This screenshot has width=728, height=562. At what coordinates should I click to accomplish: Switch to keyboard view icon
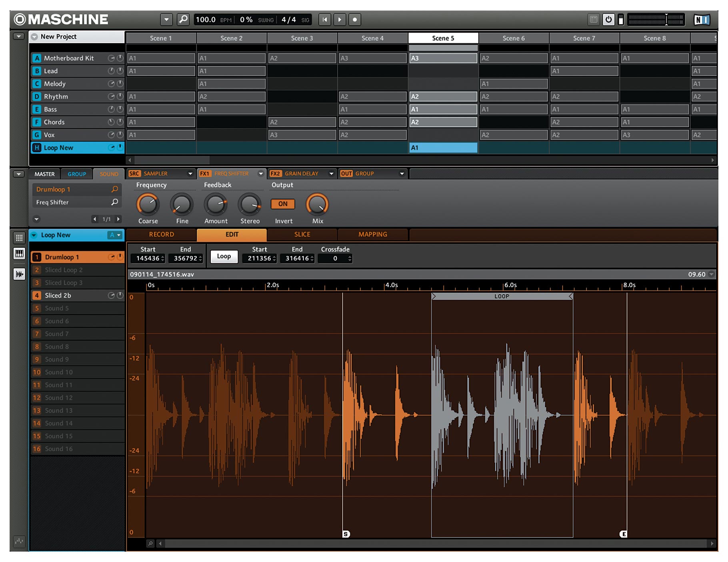click(x=19, y=254)
